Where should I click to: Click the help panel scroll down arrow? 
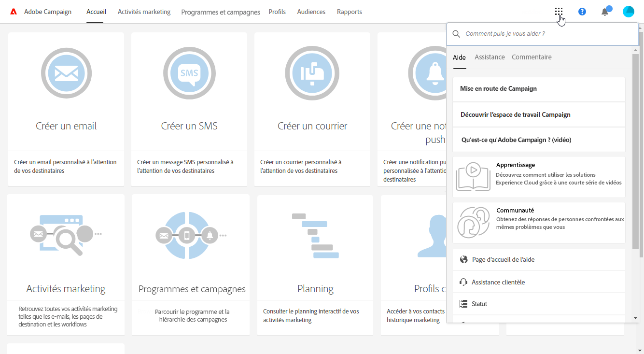(x=635, y=318)
